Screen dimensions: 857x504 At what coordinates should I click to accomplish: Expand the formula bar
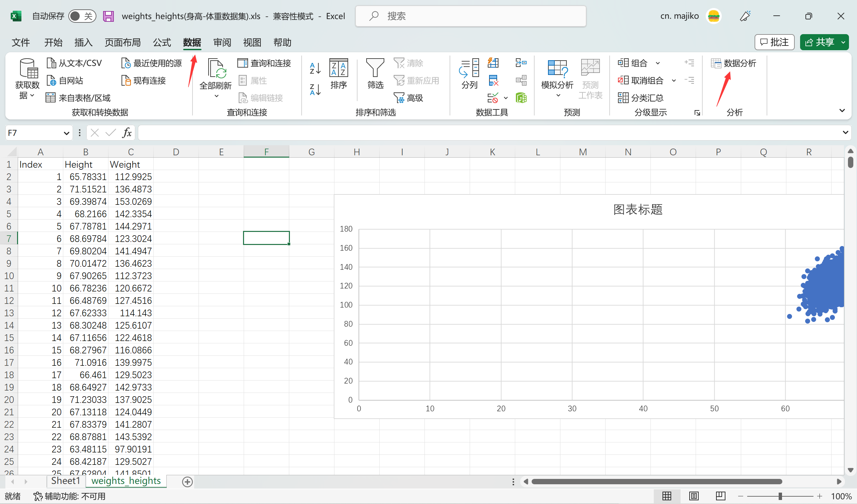(845, 133)
